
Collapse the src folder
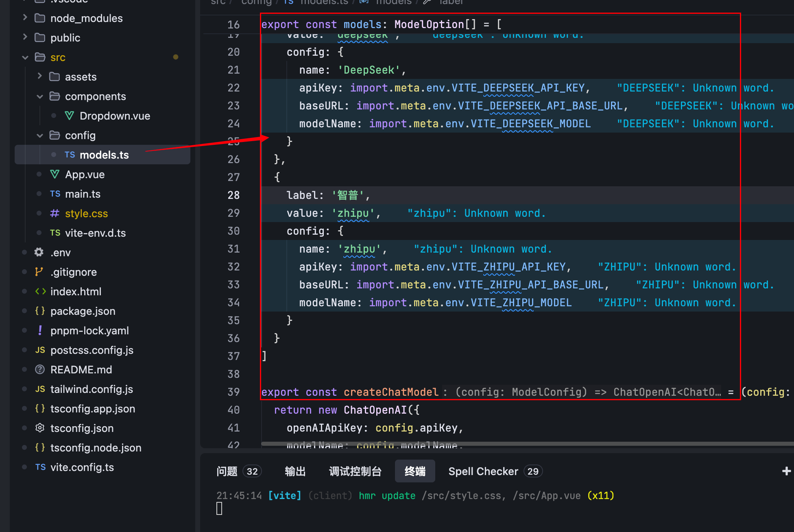(25, 57)
